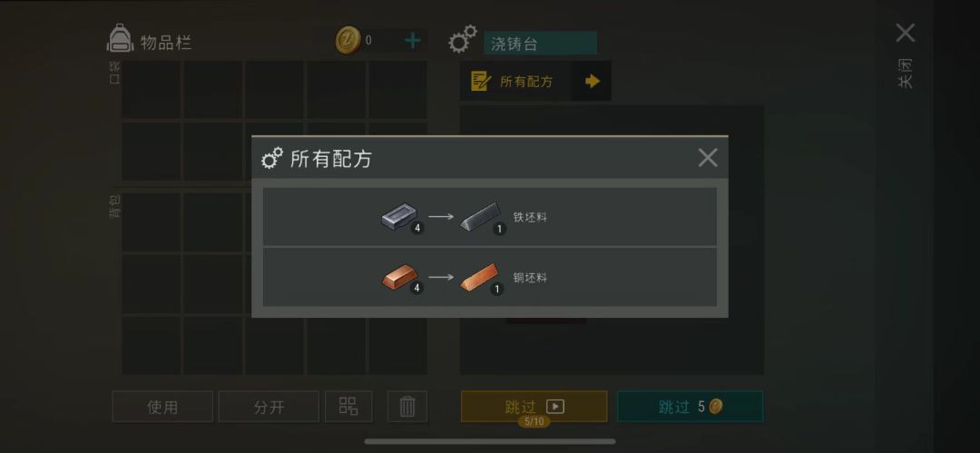Open the 铜坯料 recipe row
Screen dimensions: 980x453
[x=489, y=277]
